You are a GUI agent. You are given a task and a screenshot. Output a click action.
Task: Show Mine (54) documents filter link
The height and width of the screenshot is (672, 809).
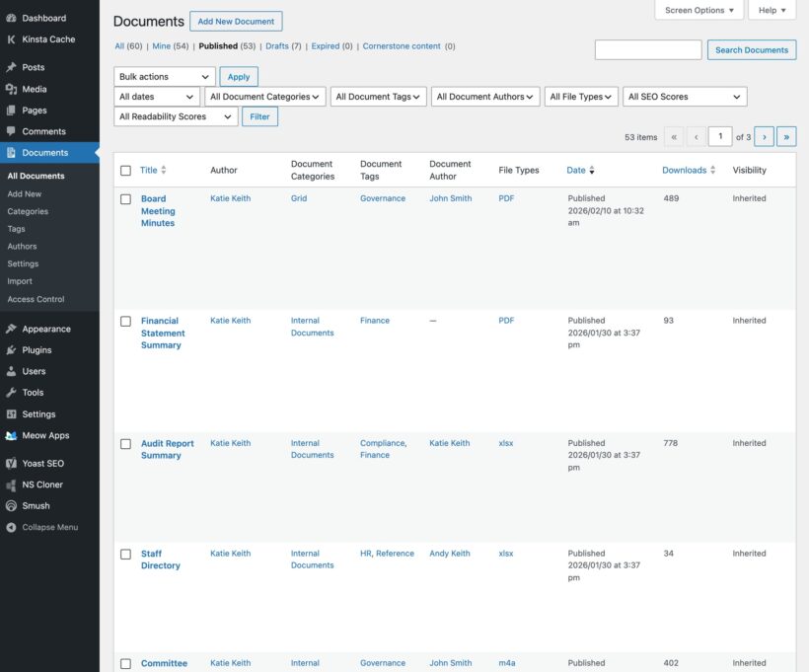tap(171, 46)
